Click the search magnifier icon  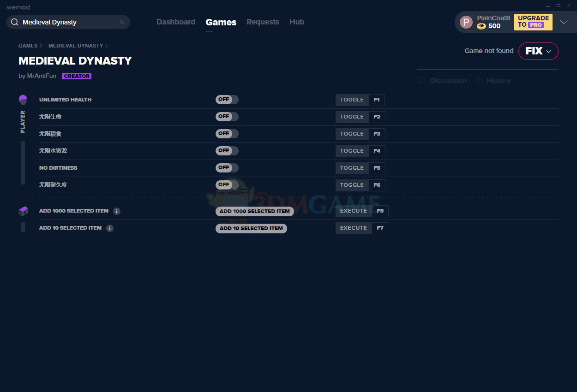(15, 22)
